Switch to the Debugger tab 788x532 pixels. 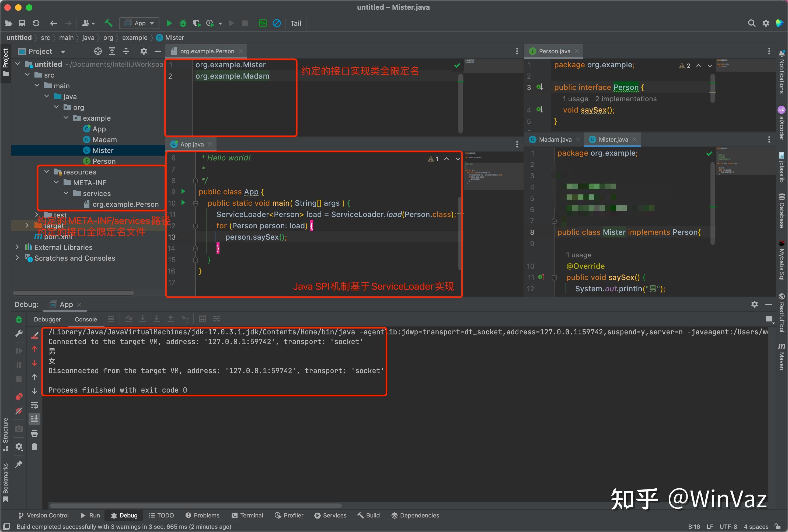click(47, 319)
